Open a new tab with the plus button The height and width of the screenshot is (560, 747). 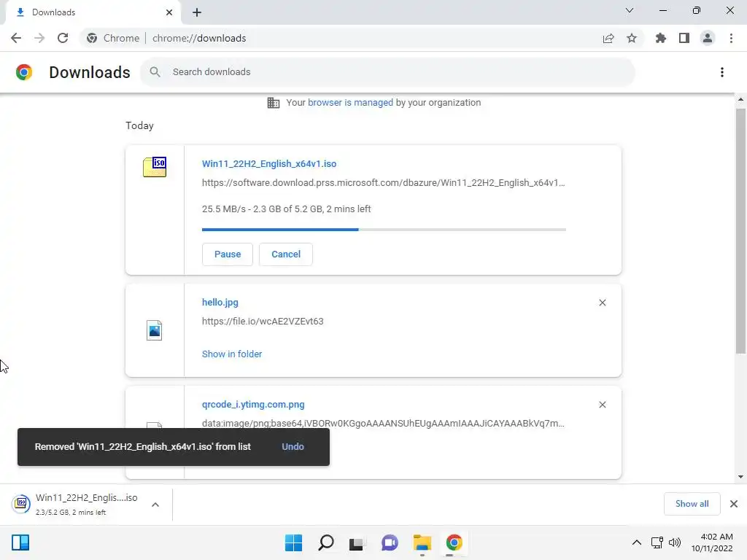(x=197, y=12)
